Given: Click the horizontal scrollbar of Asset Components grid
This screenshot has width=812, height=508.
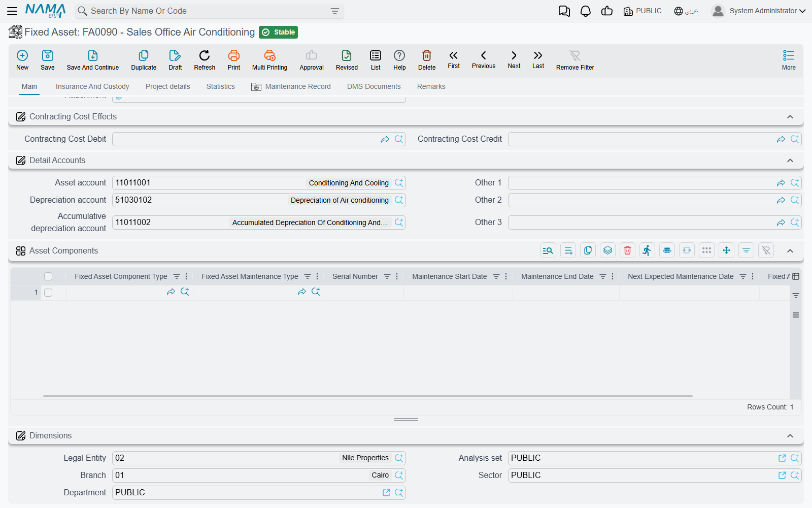Looking at the screenshot, I should [368, 396].
